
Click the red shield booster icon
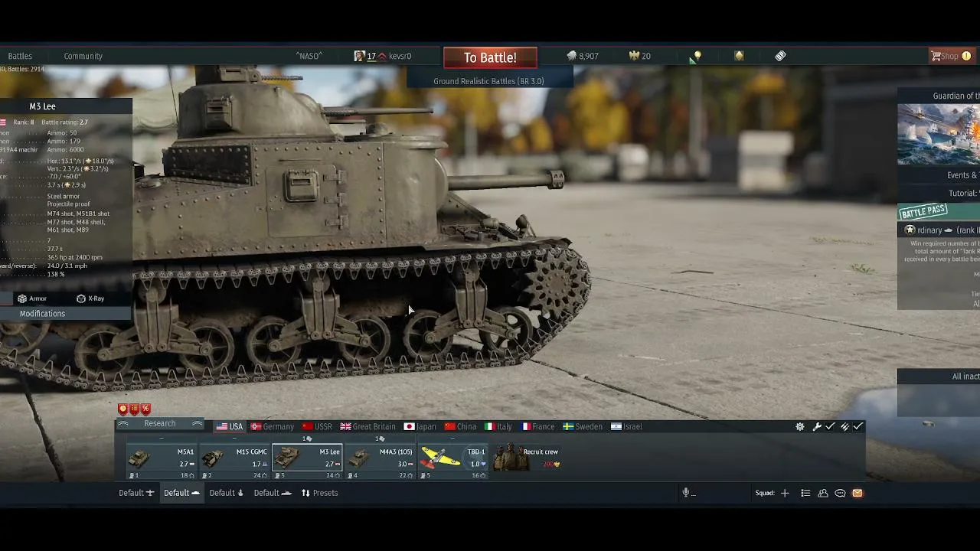pos(123,409)
